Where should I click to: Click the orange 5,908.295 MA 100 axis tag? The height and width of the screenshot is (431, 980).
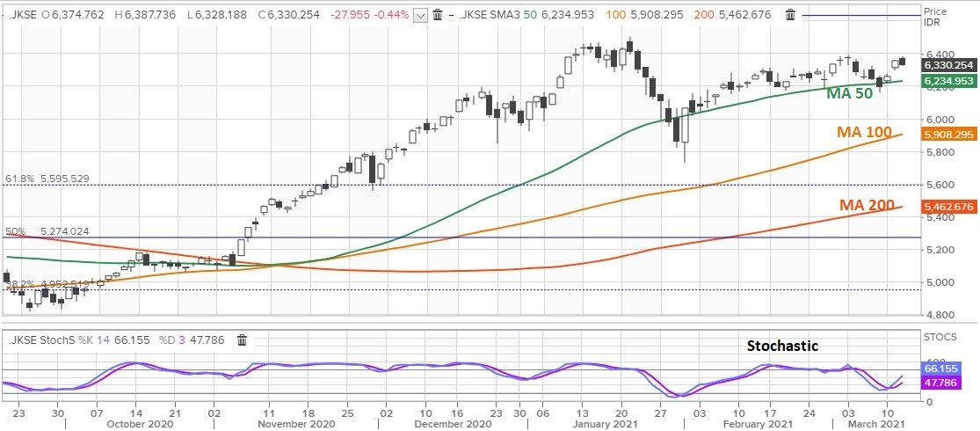[x=949, y=135]
